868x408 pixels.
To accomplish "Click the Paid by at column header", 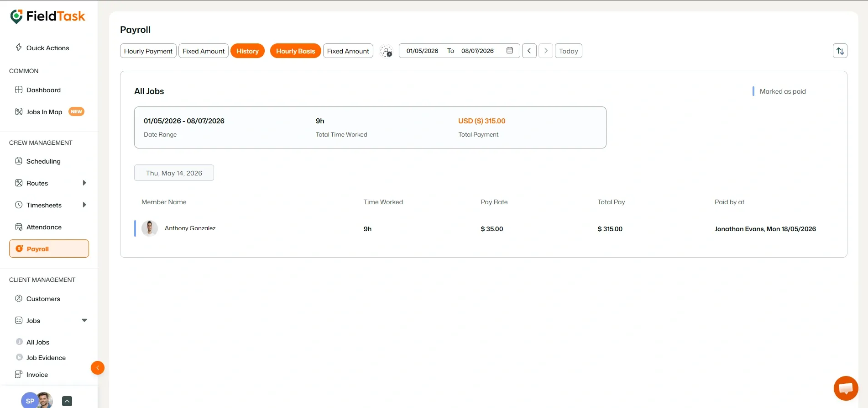I will (x=729, y=202).
